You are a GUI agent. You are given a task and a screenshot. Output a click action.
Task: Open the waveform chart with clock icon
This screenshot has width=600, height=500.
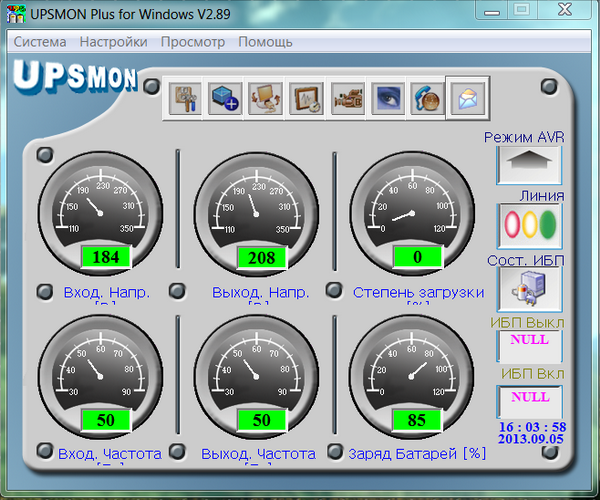tap(306, 99)
